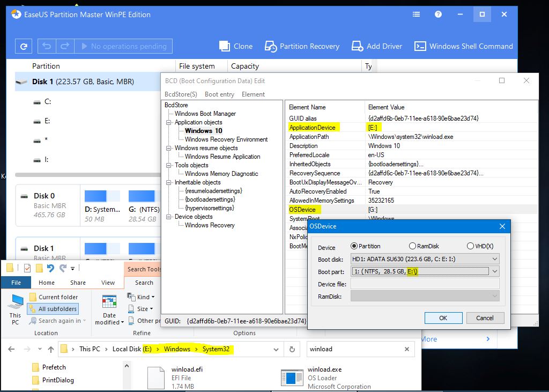The width and height of the screenshot is (549, 392).
Task: Click Cancel in OSDevice dialog
Action: coord(484,318)
